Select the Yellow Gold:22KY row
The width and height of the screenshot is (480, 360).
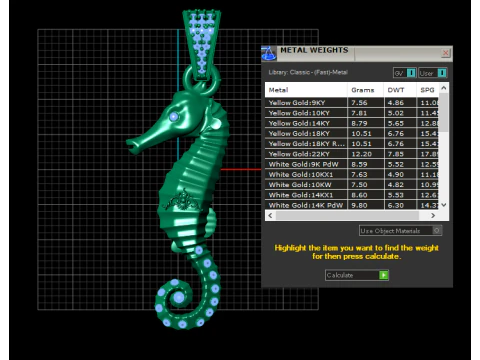point(352,154)
